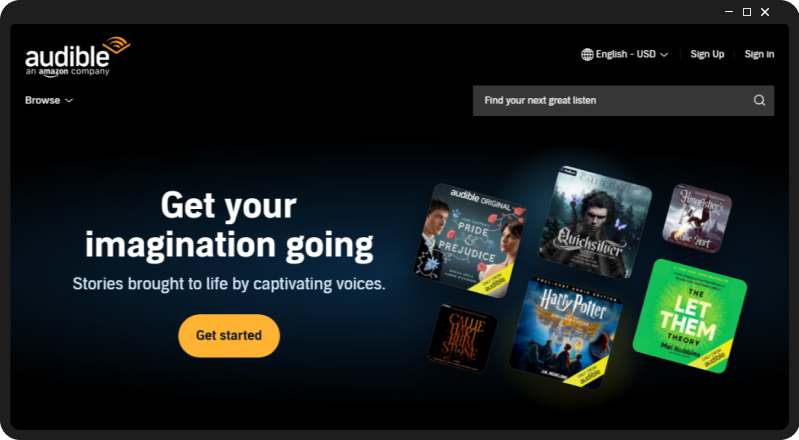The height and width of the screenshot is (440, 799).
Task: Expand the Browse menu
Action: 49,100
